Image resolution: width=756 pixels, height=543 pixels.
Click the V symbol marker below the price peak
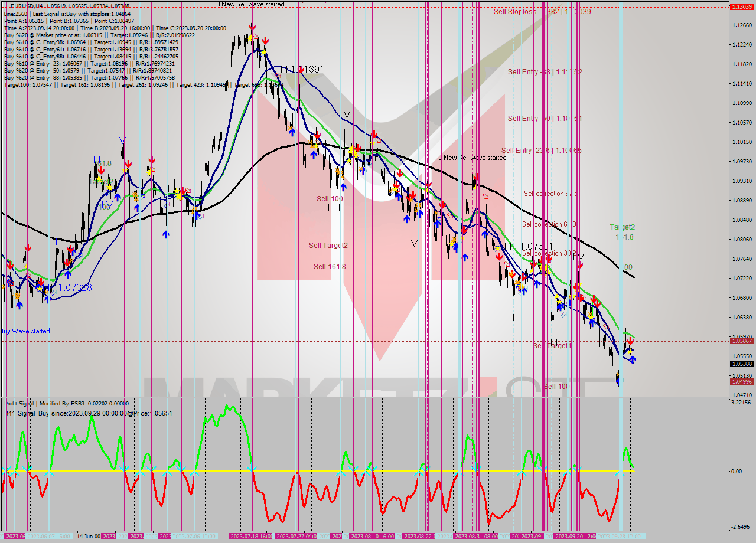pos(346,113)
